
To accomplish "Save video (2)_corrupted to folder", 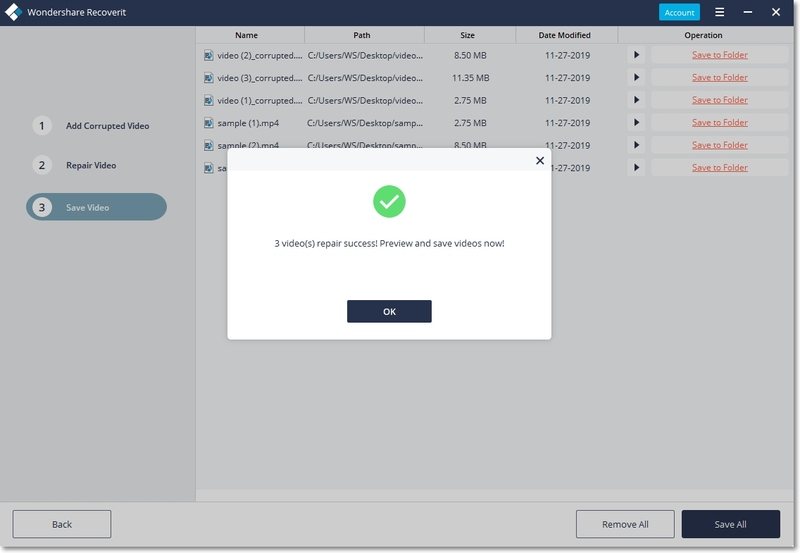I will pyautogui.click(x=719, y=55).
